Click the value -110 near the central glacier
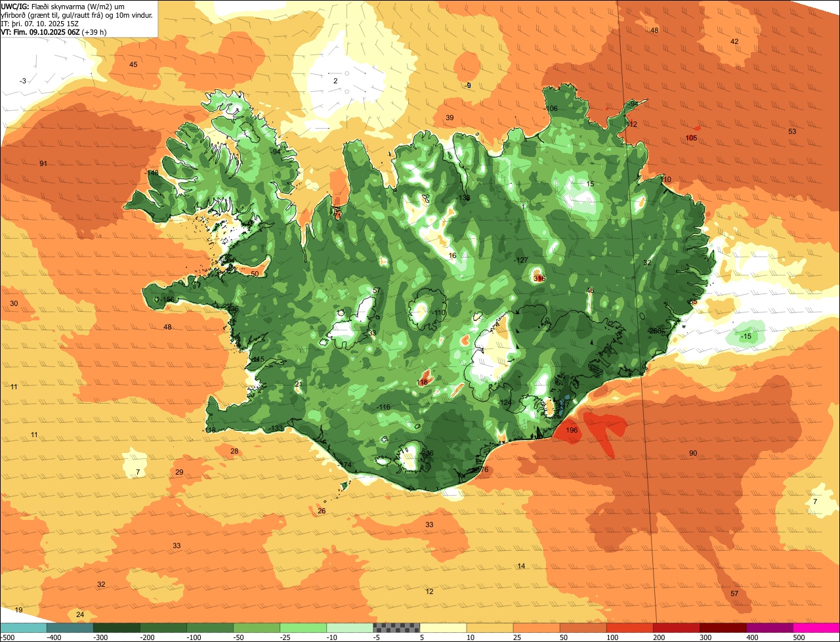The image size is (840, 642). pos(438,312)
